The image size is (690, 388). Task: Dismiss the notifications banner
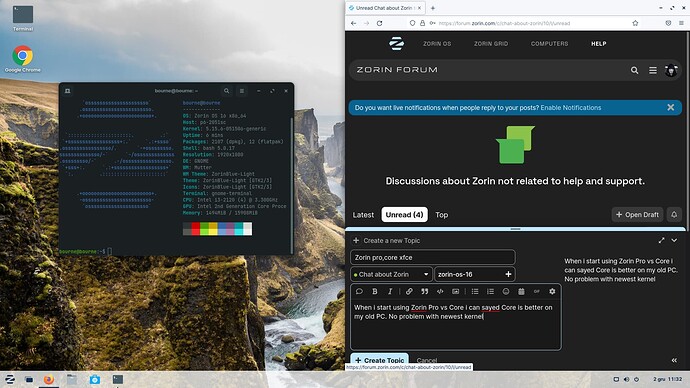pyautogui.click(x=670, y=107)
